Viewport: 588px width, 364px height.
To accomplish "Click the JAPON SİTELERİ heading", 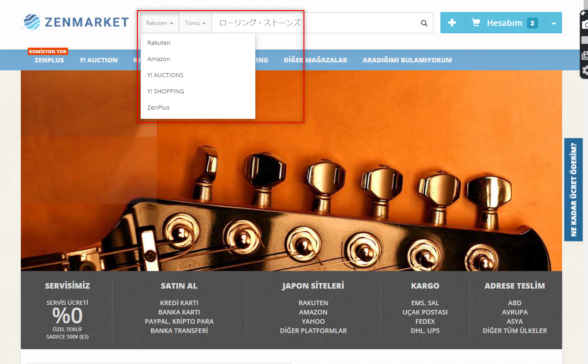I will 313,285.
